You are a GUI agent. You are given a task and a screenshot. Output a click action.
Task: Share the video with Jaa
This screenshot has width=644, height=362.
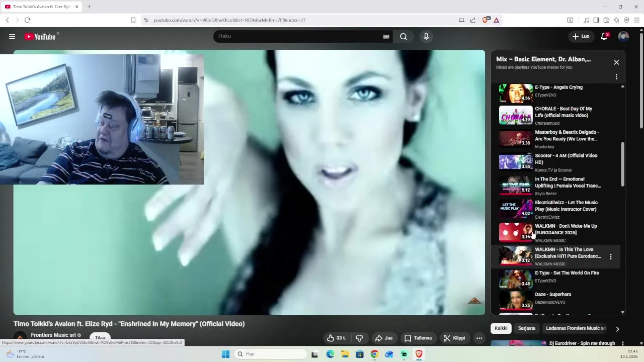pyautogui.click(x=384, y=338)
